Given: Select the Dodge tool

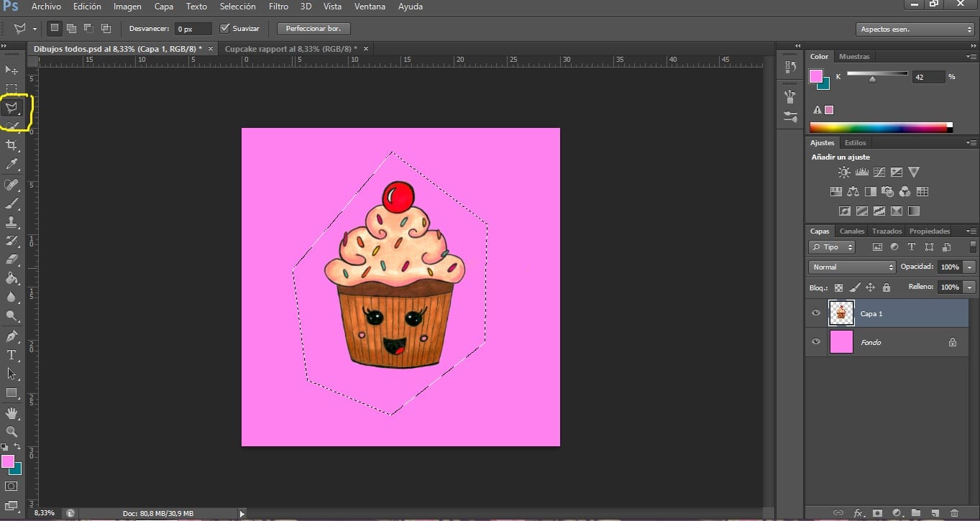Looking at the screenshot, I should [12, 315].
